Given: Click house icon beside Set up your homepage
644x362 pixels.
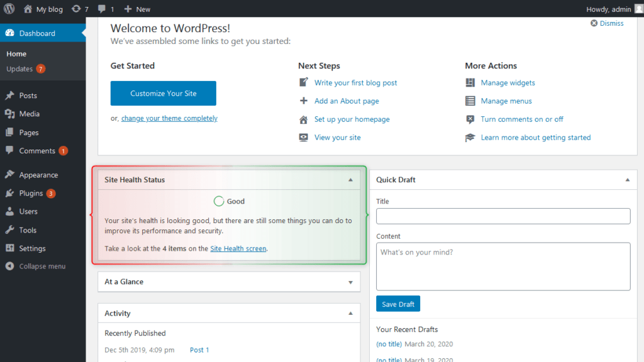Looking at the screenshot, I should (x=304, y=119).
